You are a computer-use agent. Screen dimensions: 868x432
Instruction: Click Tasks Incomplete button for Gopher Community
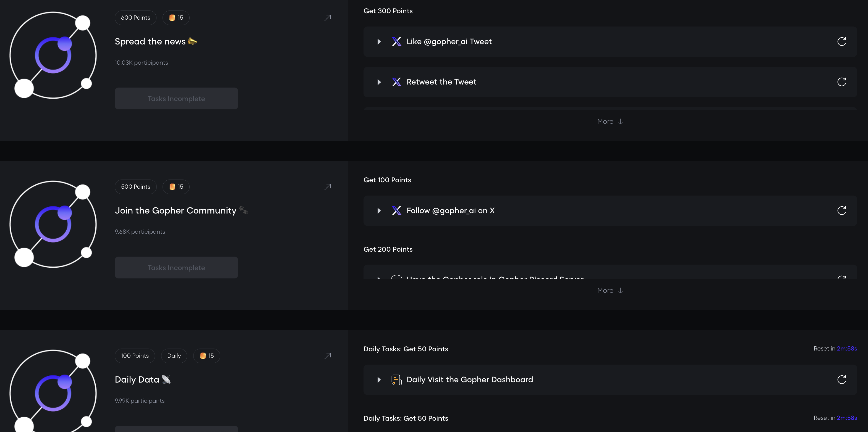[x=176, y=268]
